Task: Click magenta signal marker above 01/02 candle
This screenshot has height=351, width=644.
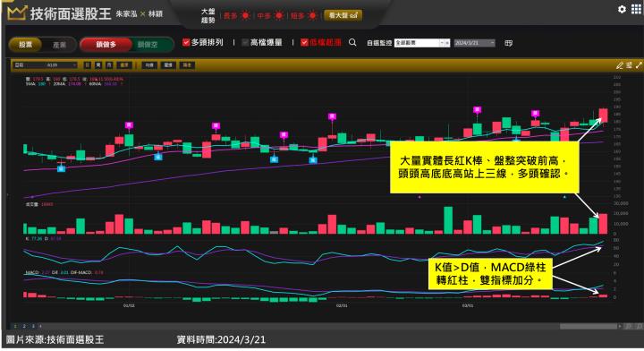Action: 129,125
